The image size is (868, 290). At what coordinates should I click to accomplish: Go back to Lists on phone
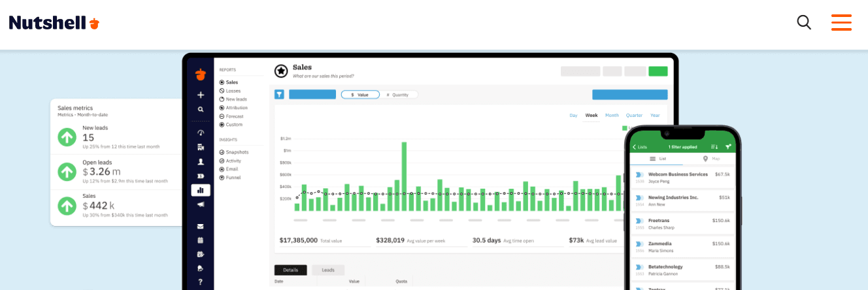pyautogui.click(x=639, y=147)
